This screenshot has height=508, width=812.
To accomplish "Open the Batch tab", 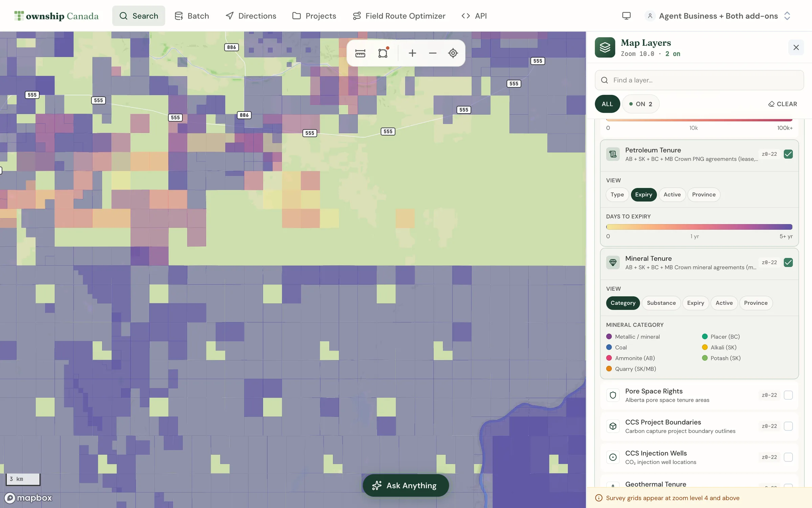I will click(192, 16).
